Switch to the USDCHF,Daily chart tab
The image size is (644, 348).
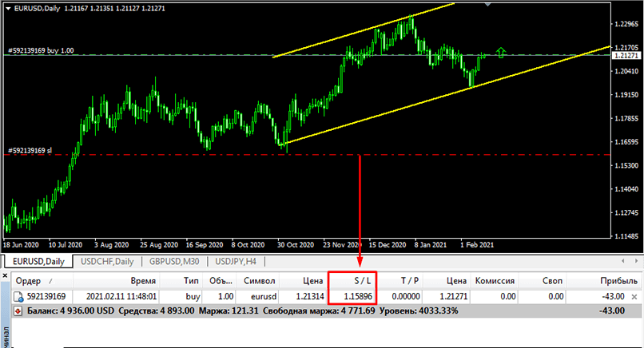pyautogui.click(x=107, y=262)
